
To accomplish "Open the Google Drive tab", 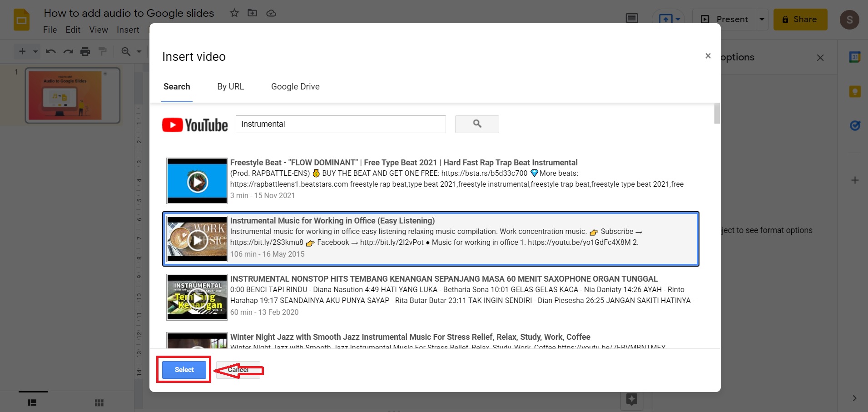I will (x=295, y=86).
